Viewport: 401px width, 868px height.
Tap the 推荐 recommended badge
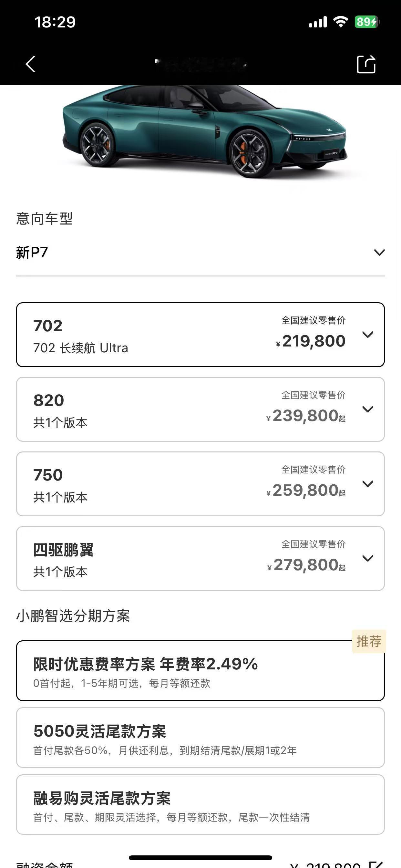coord(369,641)
